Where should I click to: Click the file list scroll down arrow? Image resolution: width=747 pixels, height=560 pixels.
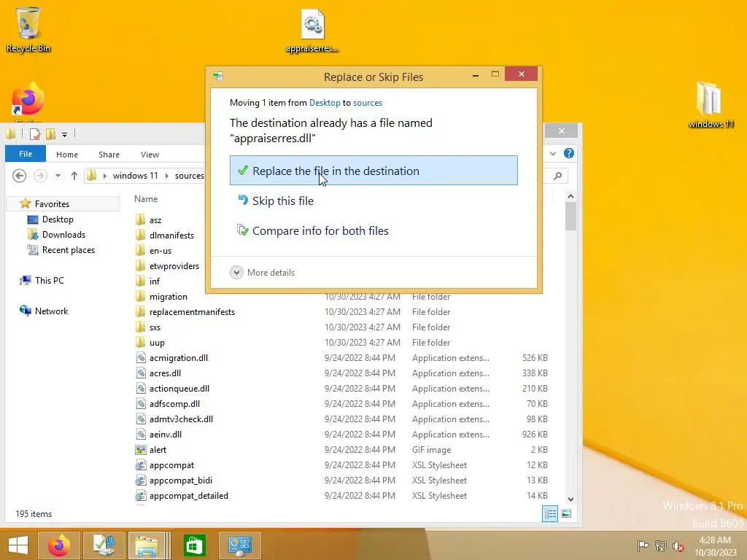(x=570, y=499)
